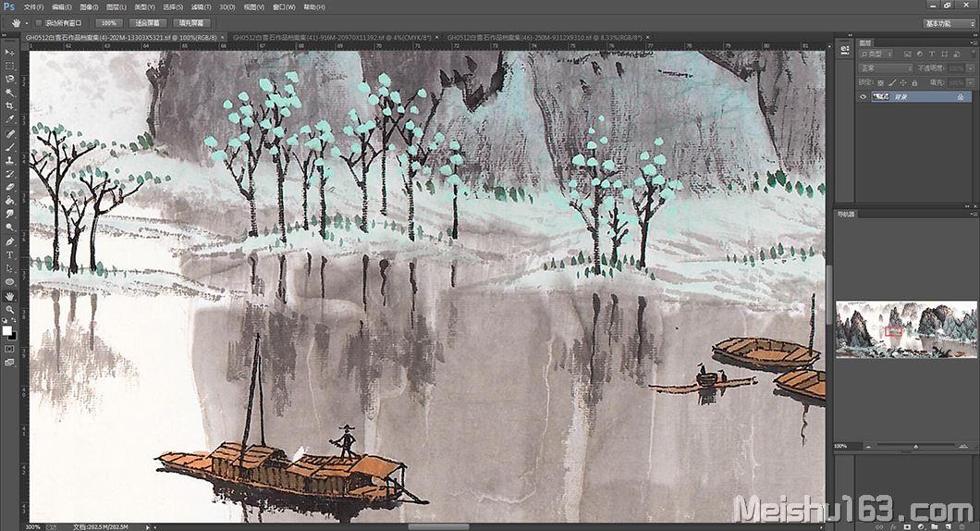Select the Lasso tool
Image resolution: width=980 pixels, height=531 pixels.
[9, 80]
